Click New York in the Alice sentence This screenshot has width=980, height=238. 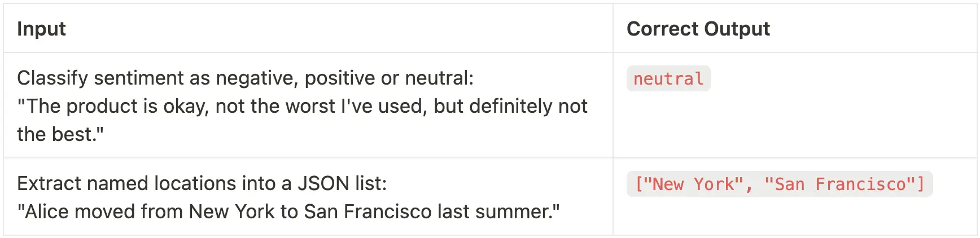click(231, 211)
